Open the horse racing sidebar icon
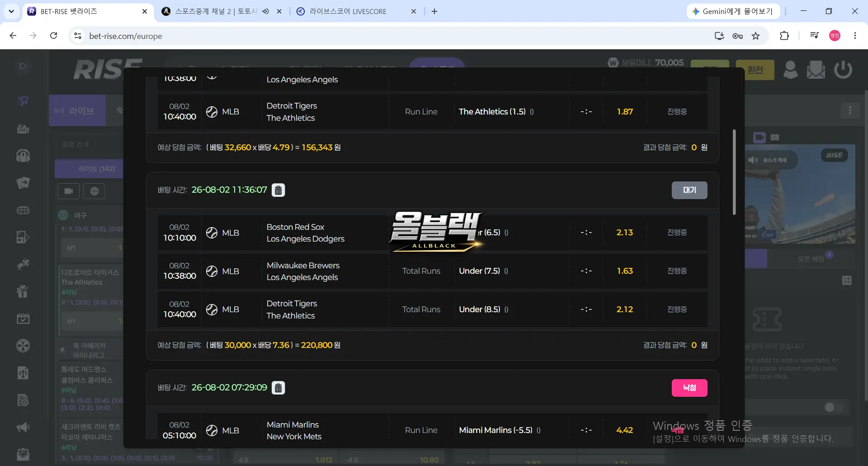 tap(23, 264)
